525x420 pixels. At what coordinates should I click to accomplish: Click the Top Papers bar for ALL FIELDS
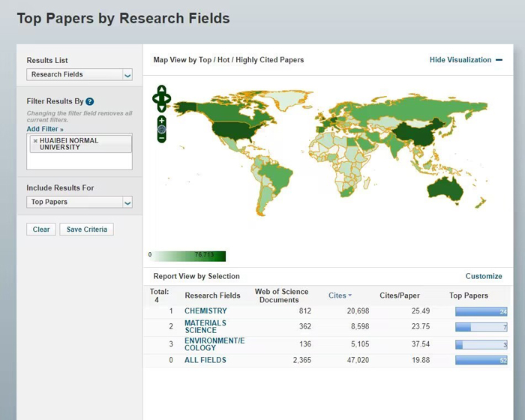pos(481,361)
